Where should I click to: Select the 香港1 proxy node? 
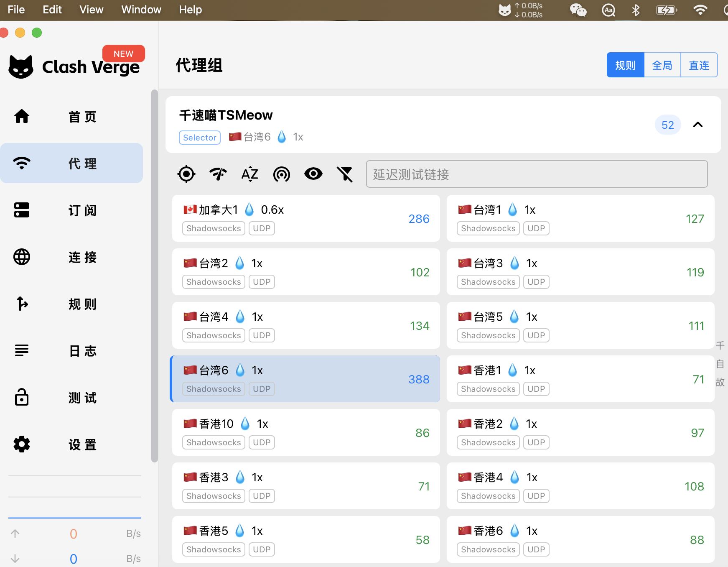click(x=580, y=379)
